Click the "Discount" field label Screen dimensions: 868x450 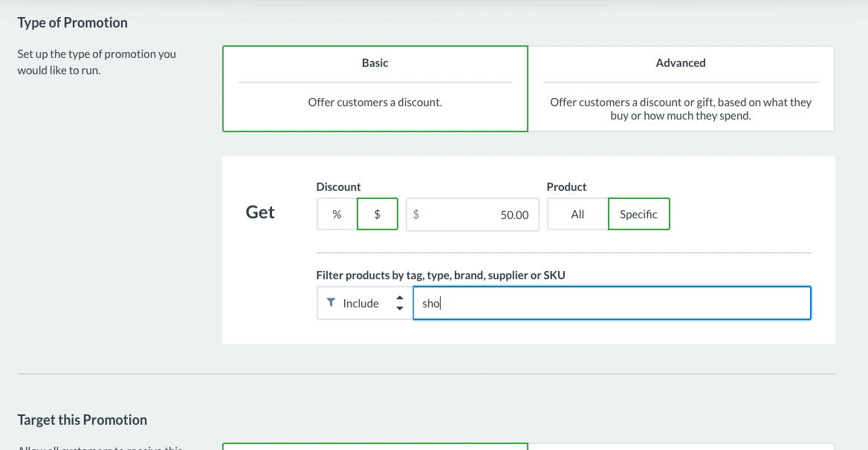click(338, 186)
